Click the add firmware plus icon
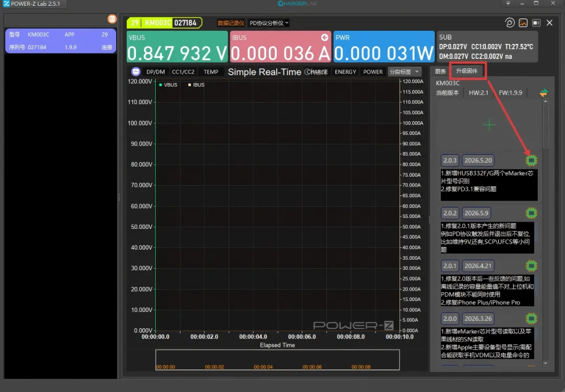Screen dimensions: 565x392 point(489,125)
